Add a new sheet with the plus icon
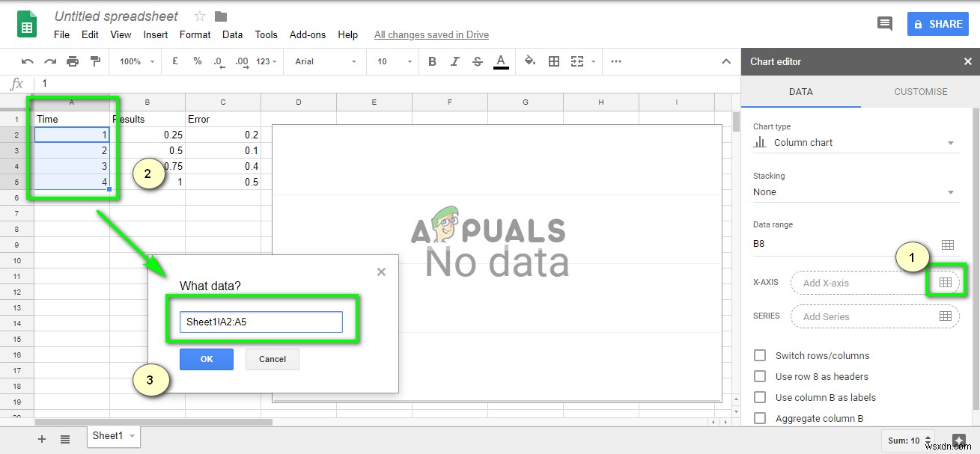 tap(42, 439)
